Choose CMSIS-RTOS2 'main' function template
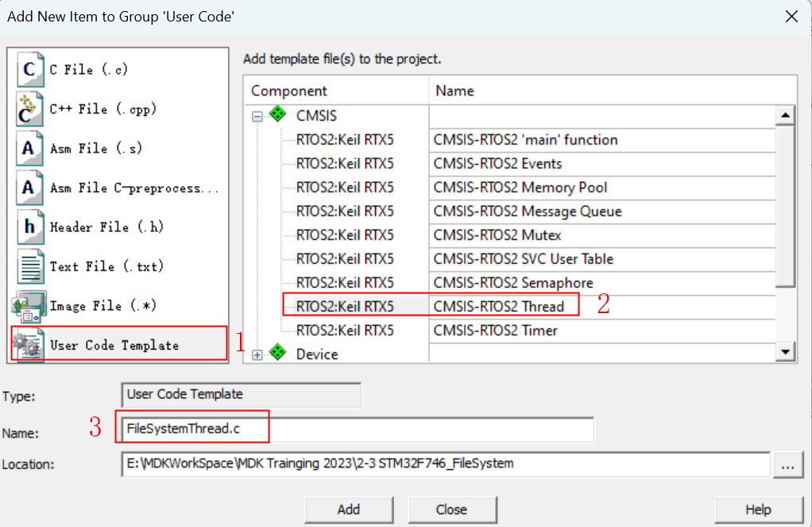The width and height of the screenshot is (812, 527). tap(525, 140)
